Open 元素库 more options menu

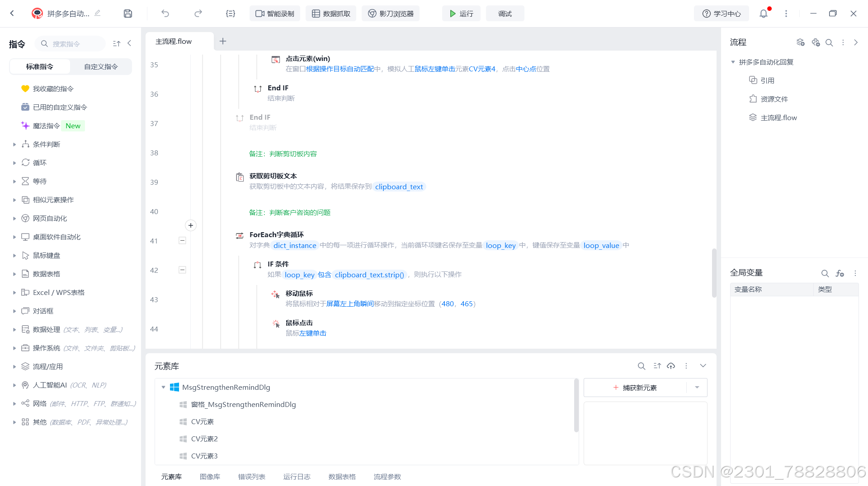click(x=686, y=366)
